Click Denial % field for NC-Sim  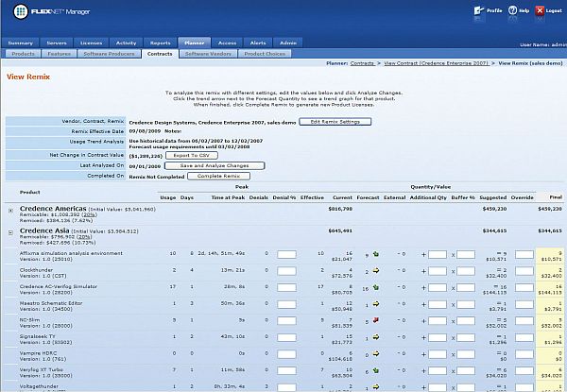pyautogui.click(x=286, y=321)
